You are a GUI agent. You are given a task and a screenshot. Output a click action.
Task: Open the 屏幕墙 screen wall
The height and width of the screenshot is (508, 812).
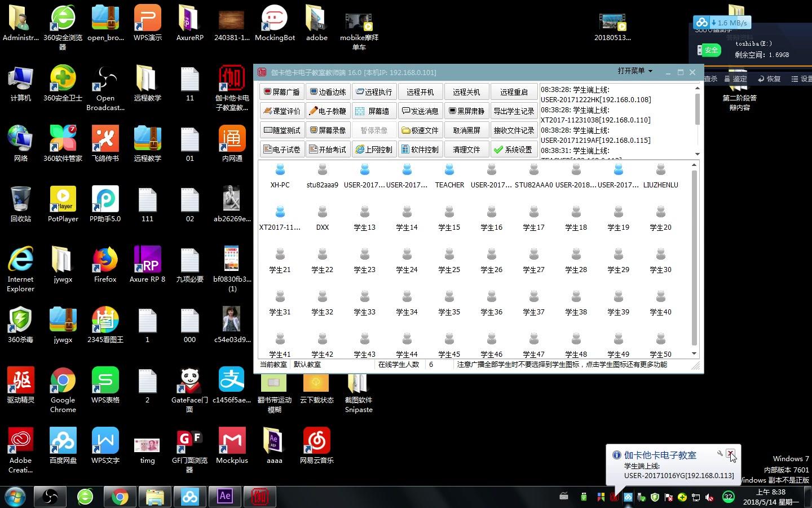(x=374, y=111)
